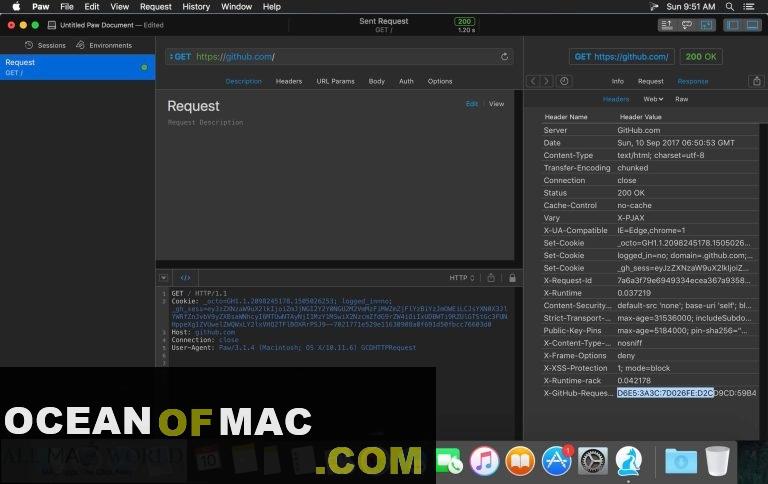Open App Store from the Dock

[x=556, y=461]
